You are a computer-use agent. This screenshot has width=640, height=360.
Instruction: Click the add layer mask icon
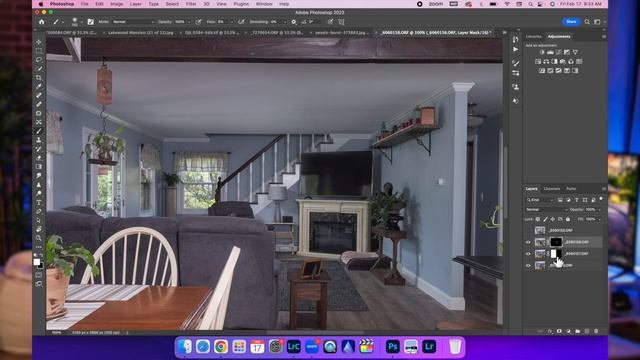point(559,331)
